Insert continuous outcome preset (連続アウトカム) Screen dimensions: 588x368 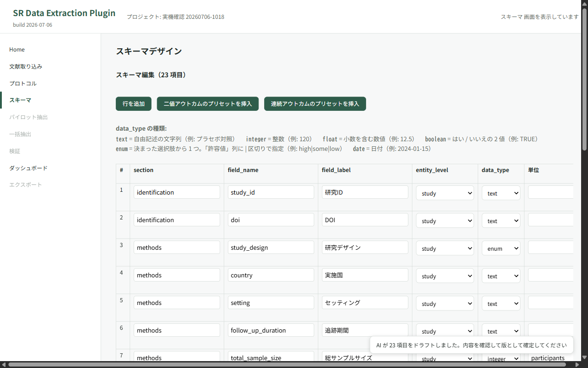[x=315, y=104]
